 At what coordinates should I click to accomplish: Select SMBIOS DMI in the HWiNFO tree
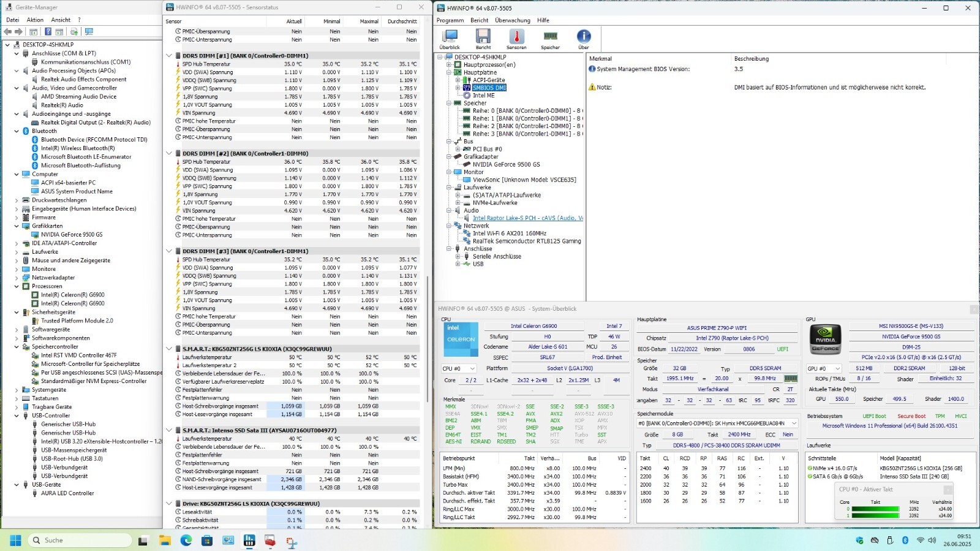pos(489,88)
